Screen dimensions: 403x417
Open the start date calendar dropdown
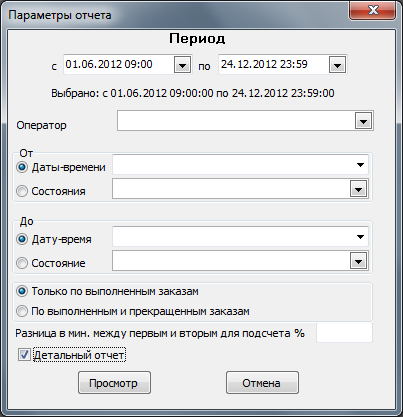click(182, 65)
